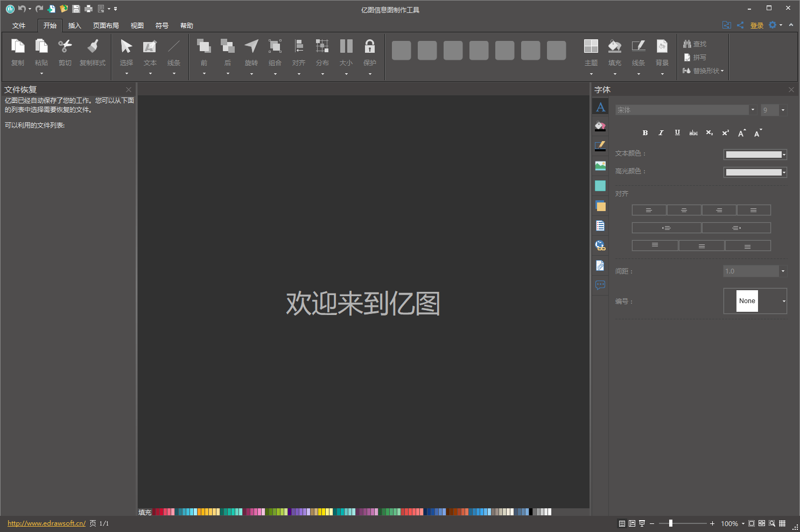Close the 文件恢复 recovery panel

(x=129, y=89)
